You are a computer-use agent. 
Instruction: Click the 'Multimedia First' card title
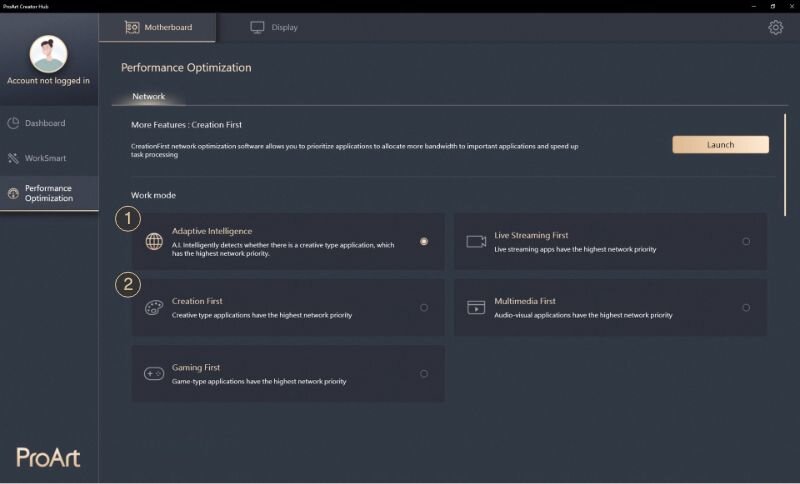[x=525, y=301]
